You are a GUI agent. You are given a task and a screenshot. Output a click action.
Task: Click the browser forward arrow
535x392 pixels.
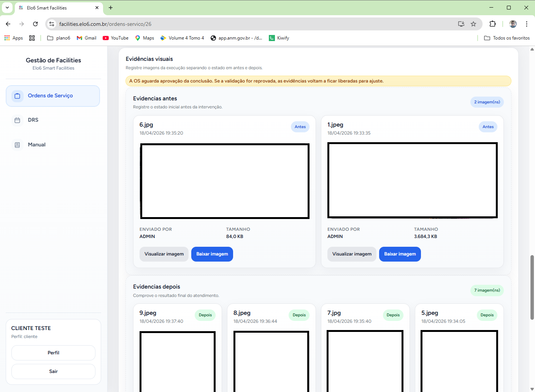(x=22, y=24)
